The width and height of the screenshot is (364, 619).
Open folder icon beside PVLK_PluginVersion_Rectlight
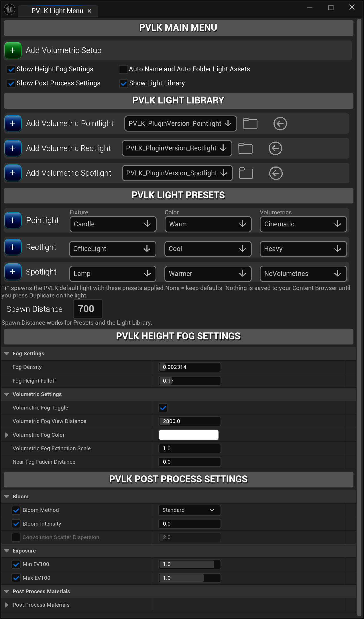245,148
